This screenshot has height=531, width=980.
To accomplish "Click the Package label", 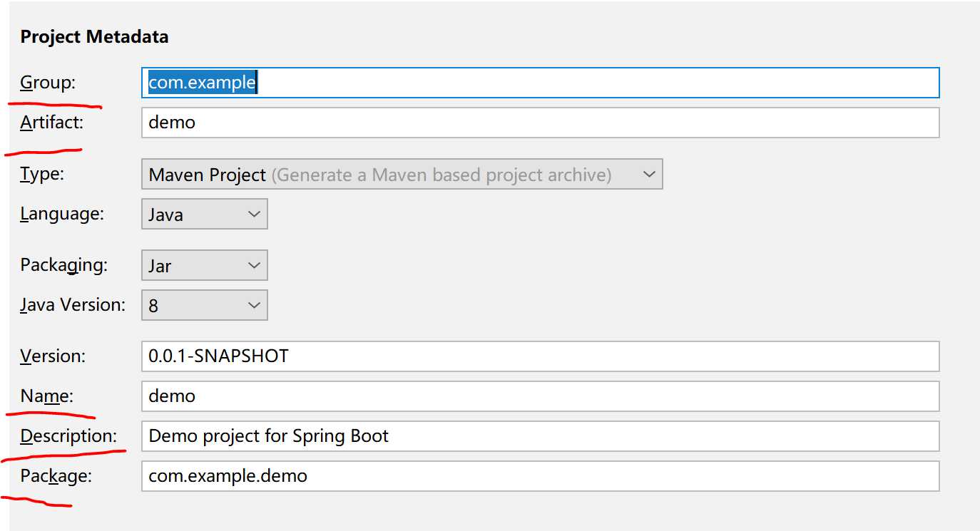I will (56, 476).
